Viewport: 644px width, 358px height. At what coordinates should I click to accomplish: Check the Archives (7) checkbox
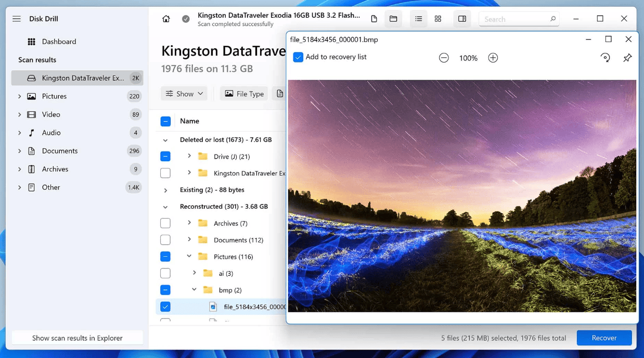165,223
